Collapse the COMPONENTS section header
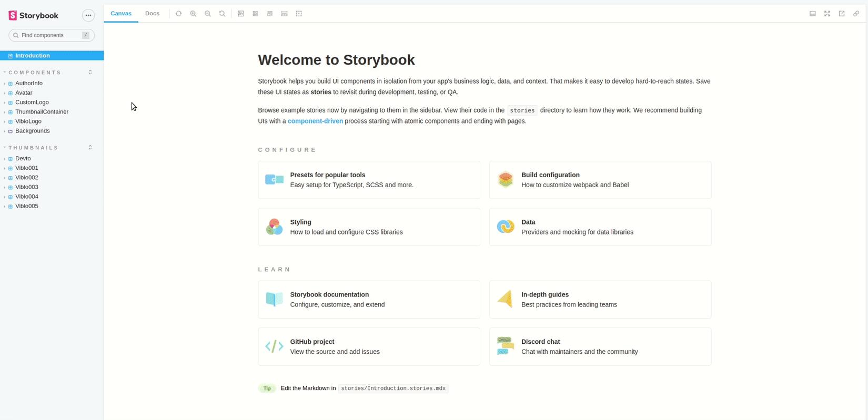 click(x=35, y=73)
